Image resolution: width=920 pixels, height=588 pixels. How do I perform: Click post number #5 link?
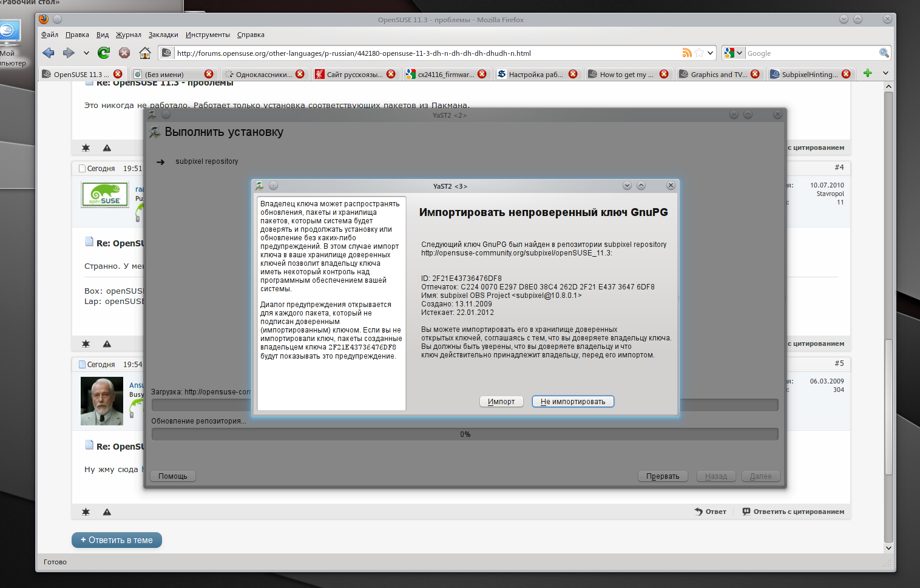tap(839, 363)
